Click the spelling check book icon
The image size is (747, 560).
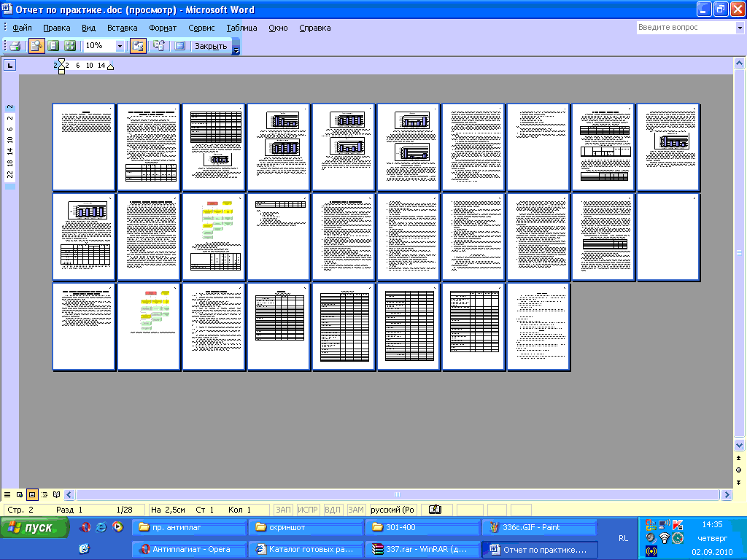(434, 510)
